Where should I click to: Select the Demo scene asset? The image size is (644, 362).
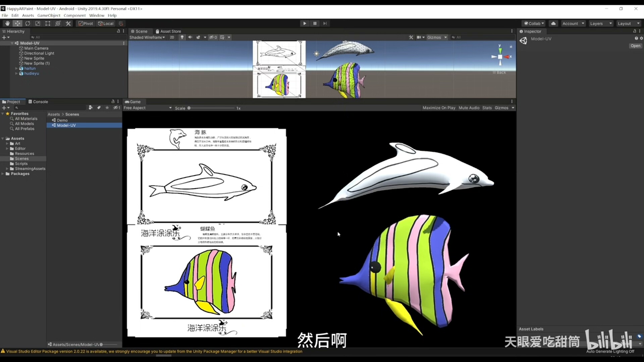62,120
